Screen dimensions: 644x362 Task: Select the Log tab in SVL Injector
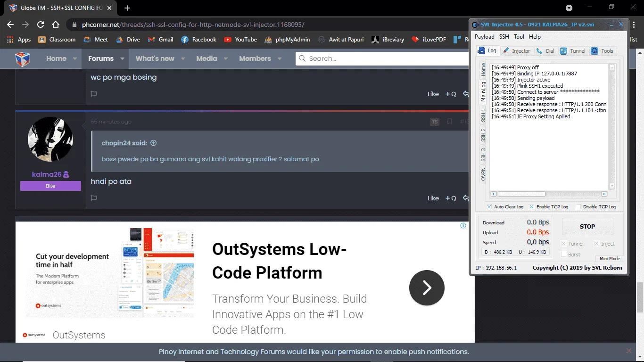point(487,50)
